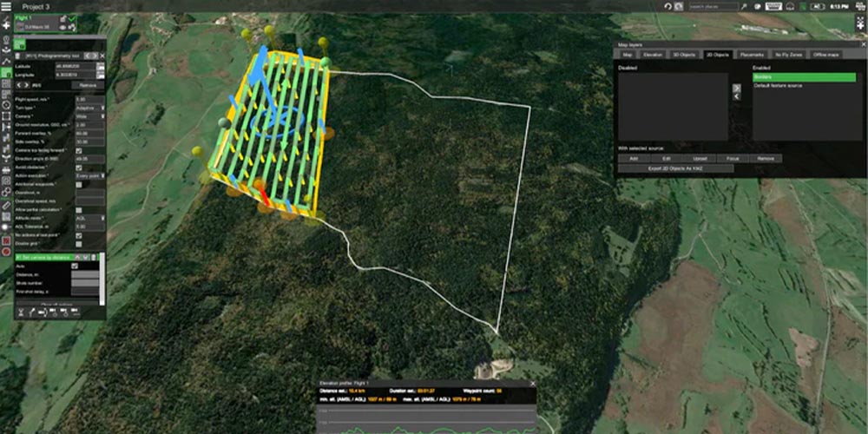868x434 pixels.
Task: Select the Perimeter tool in the left toolbar
Action: click(6, 115)
